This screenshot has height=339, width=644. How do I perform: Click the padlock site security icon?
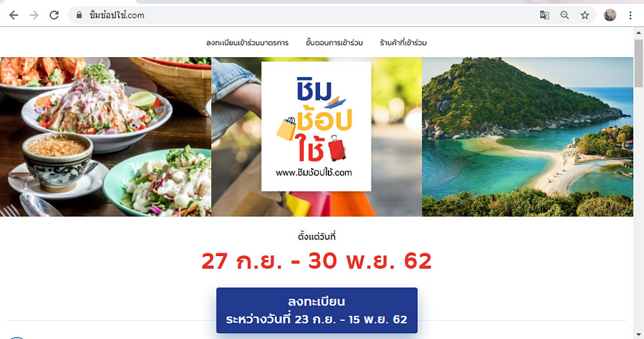(x=79, y=15)
